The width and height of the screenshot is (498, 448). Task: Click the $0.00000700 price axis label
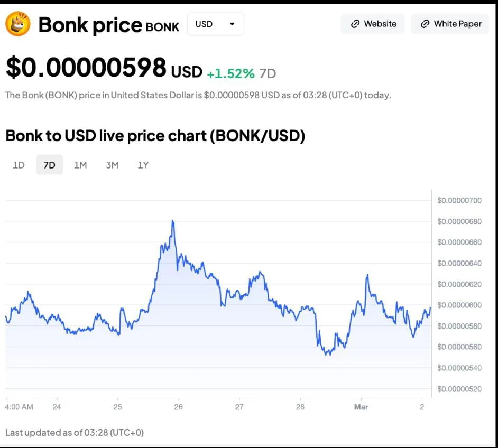(x=459, y=200)
